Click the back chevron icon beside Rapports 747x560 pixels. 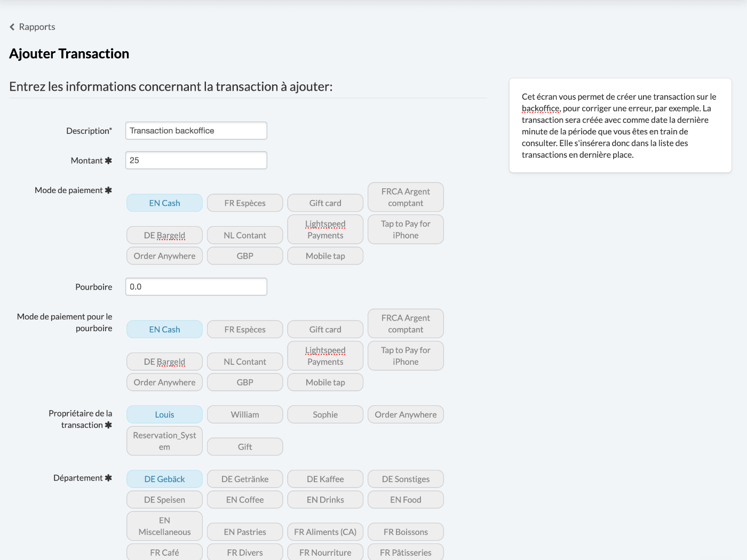click(x=12, y=27)
